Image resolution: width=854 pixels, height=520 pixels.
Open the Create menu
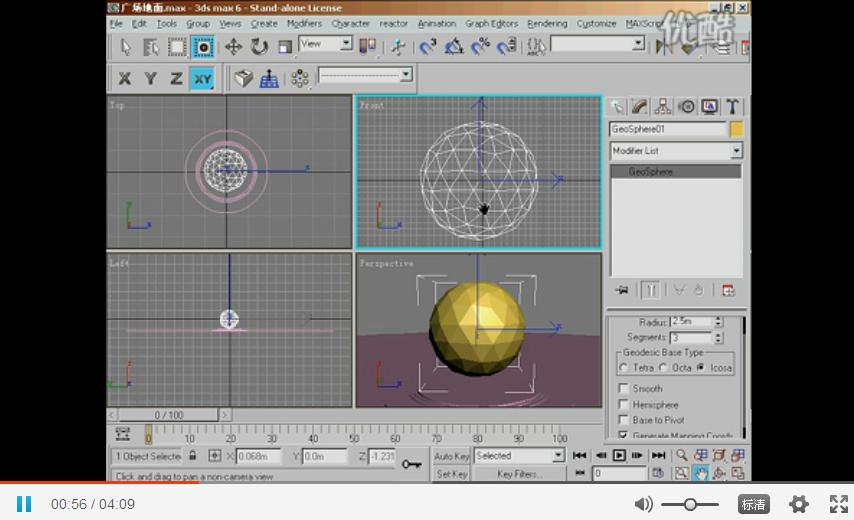coord(264,23)
